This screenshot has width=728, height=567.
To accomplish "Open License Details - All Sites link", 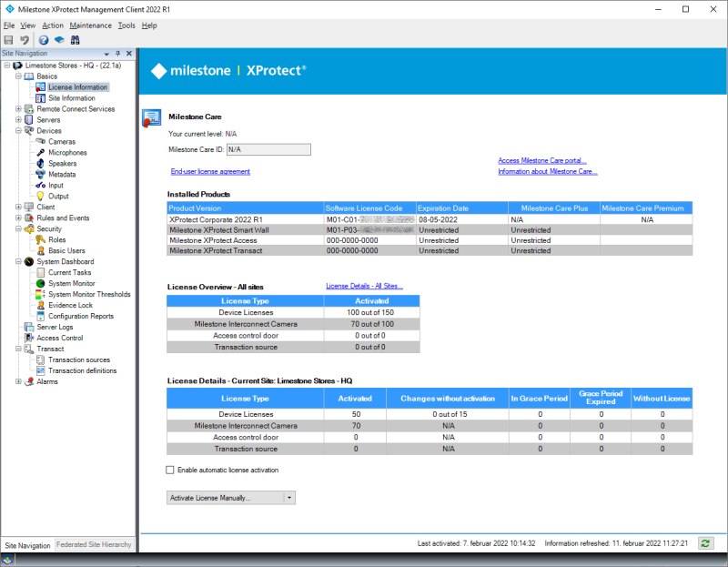I will [x=364, y=286].
